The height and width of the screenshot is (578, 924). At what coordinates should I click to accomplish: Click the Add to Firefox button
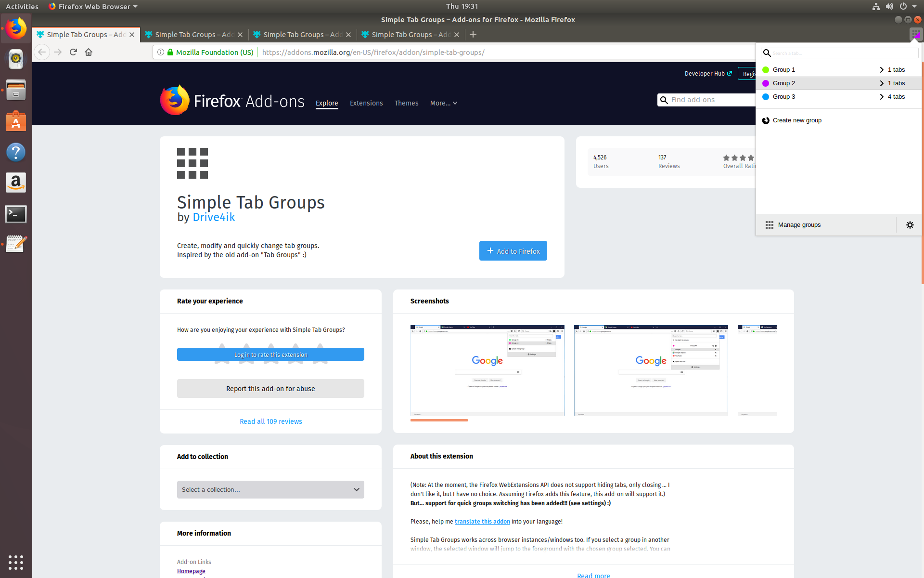[513, 250]
